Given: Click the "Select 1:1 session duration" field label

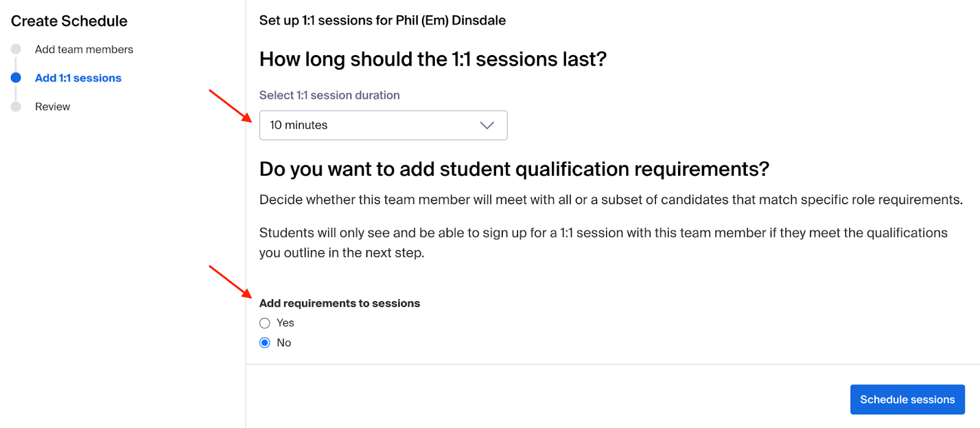Looking at the screenshot, I should [x=330, y=95].
